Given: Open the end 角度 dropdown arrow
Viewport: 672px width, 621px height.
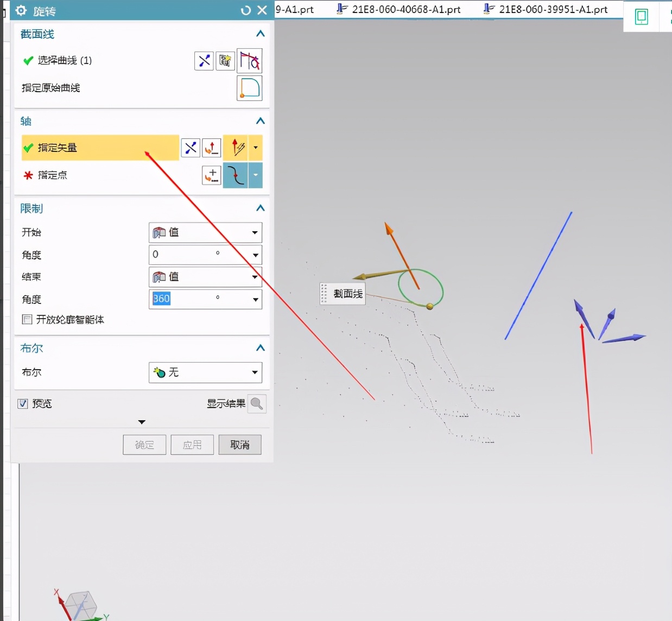Looking at the screenshot, I should (255, 300).
